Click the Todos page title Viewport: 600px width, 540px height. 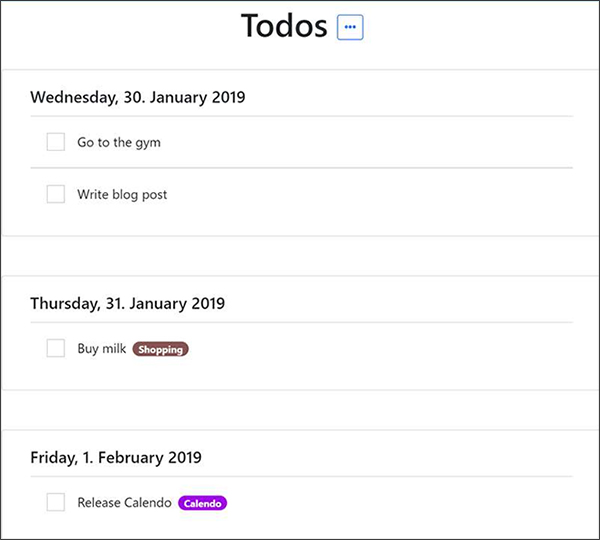(284, 26)
